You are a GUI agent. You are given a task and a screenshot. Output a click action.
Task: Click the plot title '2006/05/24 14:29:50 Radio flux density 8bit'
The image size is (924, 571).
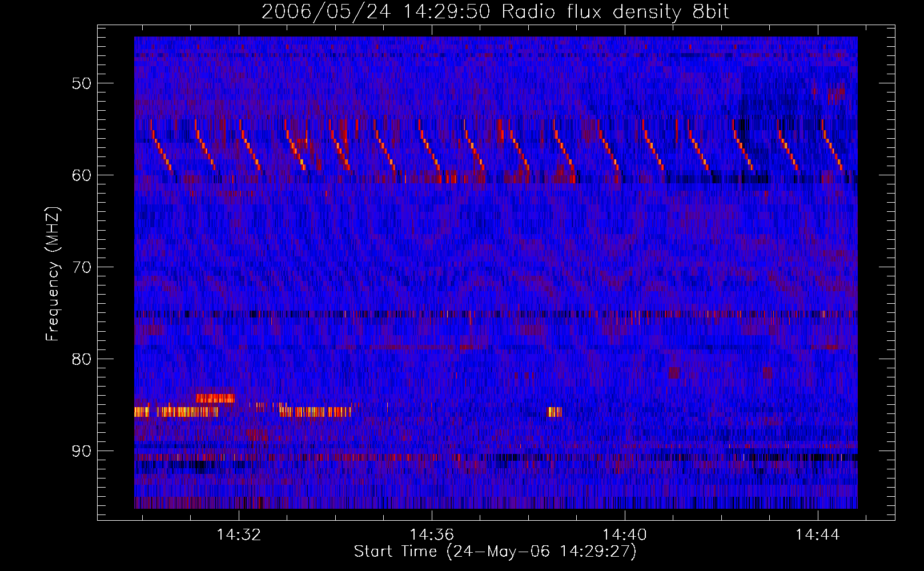[x=496, y=12]
